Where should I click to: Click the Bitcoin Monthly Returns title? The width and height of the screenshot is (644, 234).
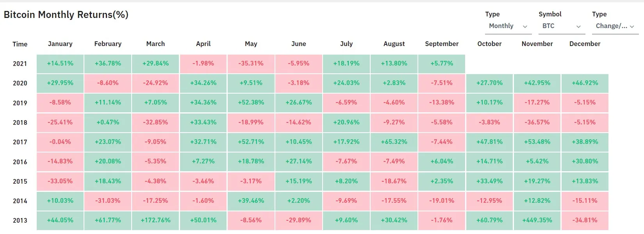pos(66,15)
